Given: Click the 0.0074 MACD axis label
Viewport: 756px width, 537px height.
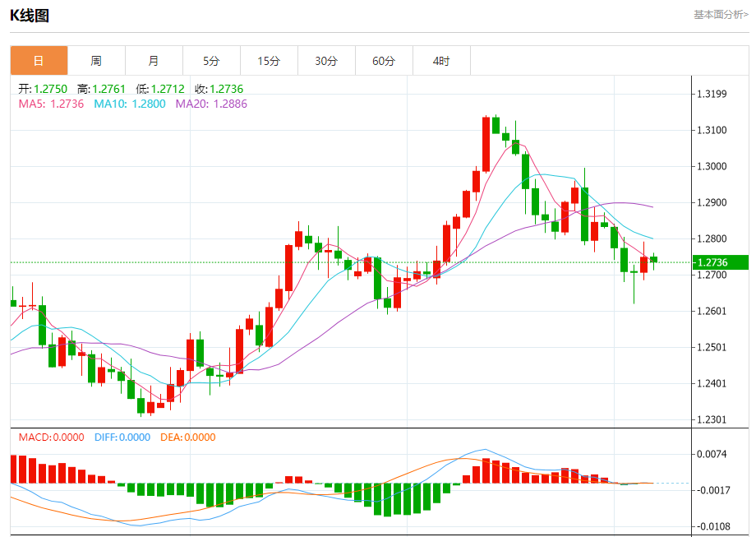Looking at the screenshot, I should (712, 454).
